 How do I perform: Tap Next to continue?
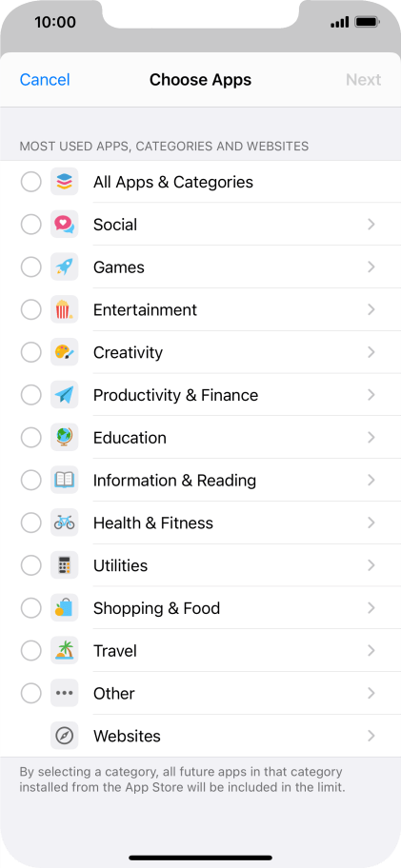click(x=363, y=80)
